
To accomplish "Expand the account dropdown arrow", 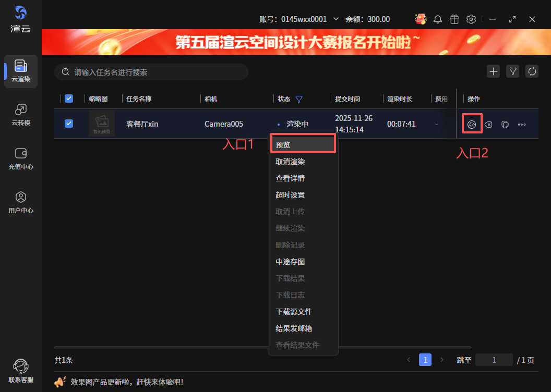I will (x=336, y=19).
